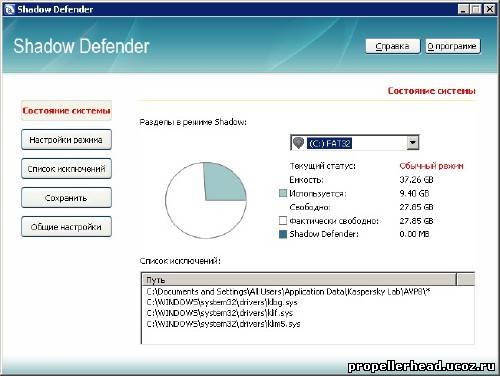
Task: Open the Состояние системы tab
Action: click(66, 110)
